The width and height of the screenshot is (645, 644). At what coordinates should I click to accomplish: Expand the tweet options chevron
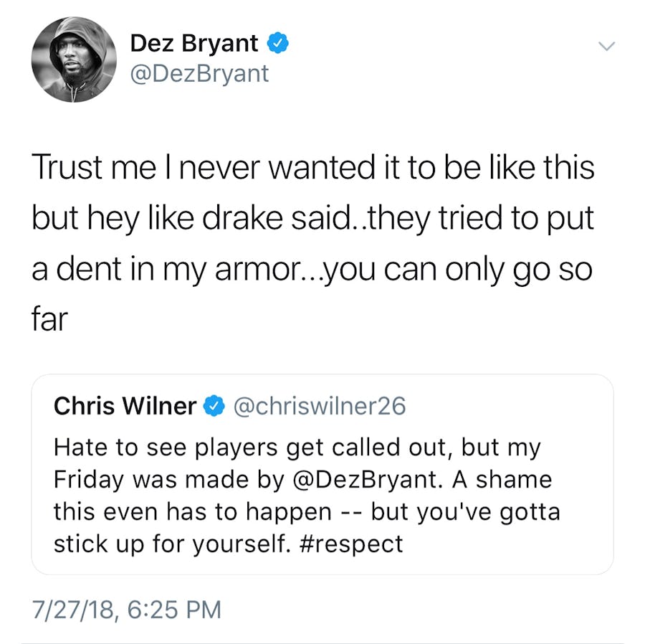click(606, 46)
